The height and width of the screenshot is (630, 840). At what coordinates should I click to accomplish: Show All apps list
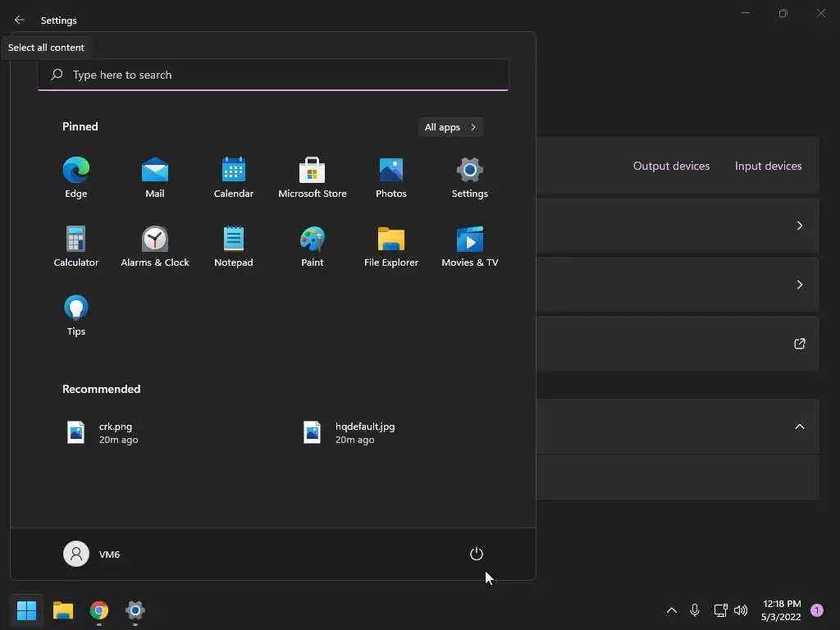(x=450, y=127)
